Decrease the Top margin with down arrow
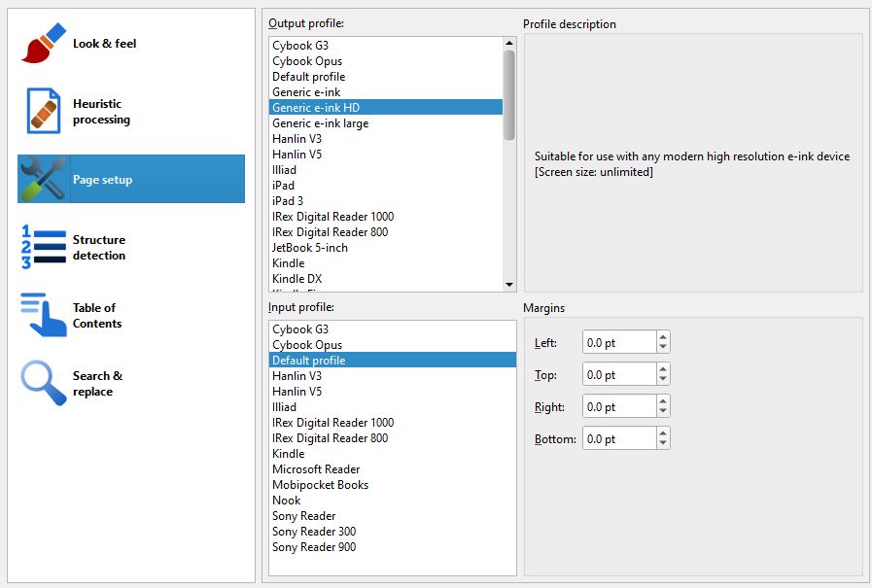Screen dimensions: 872x588 (x=663, y=380)
